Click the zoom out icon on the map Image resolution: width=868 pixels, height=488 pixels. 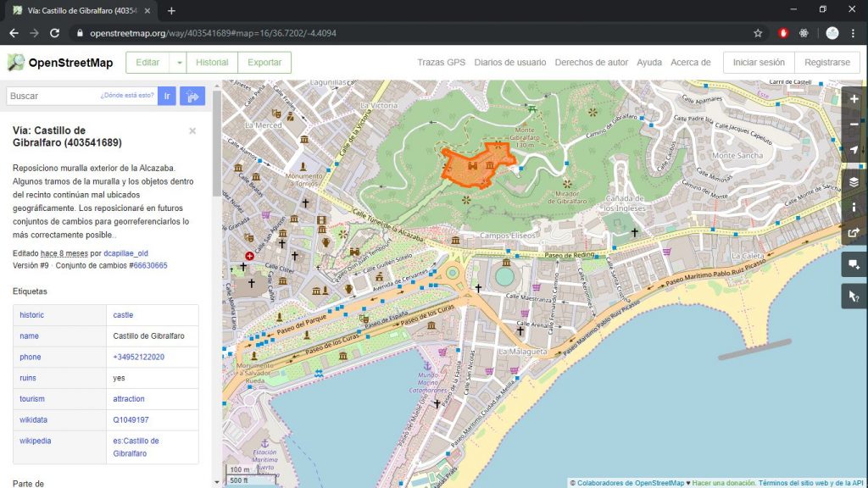(x=854, y=124)
